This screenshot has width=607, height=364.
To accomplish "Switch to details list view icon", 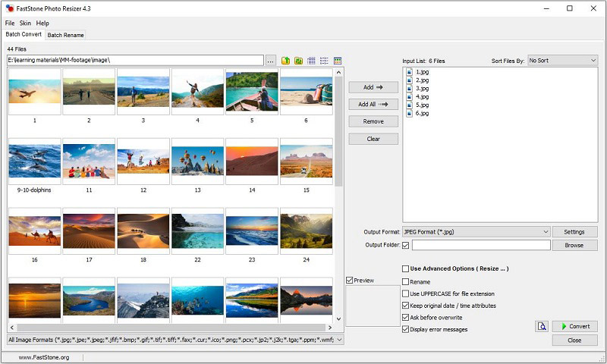I will (x=311, y=61).
